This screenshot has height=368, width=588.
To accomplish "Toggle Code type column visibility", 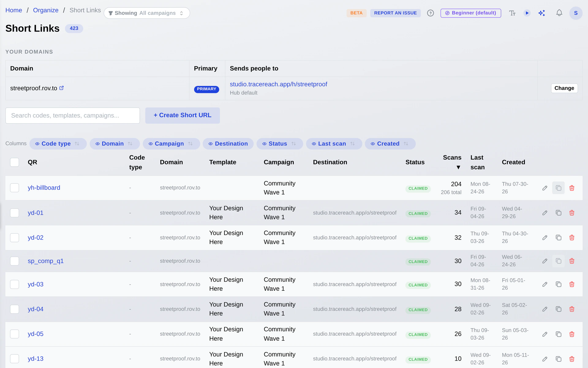I will [x=58, y=144].
